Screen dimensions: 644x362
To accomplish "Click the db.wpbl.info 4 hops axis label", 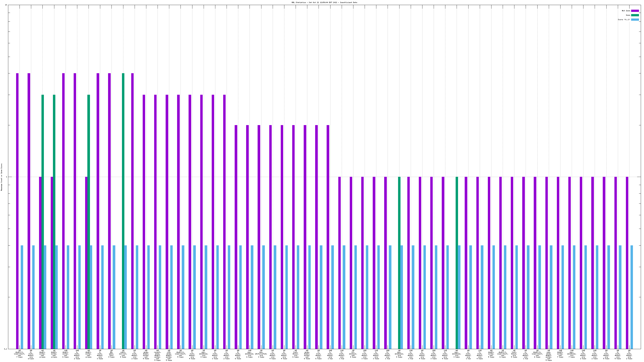I will tap(111, 354).
